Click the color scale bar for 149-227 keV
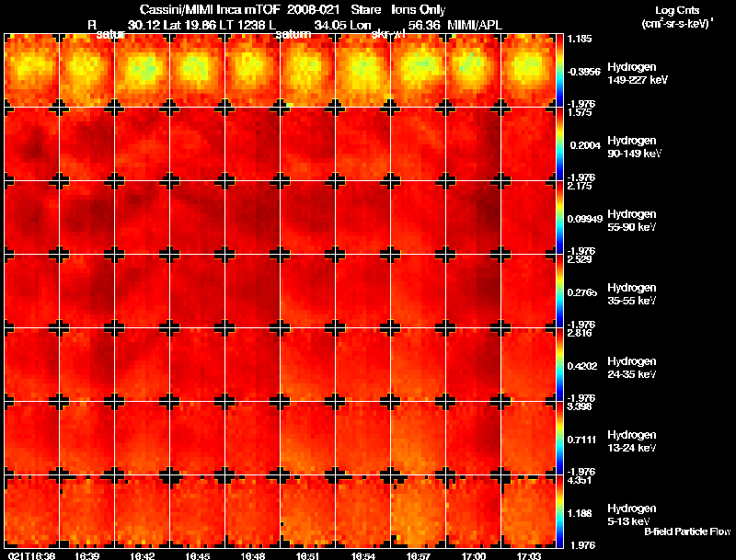 [559, 71]
